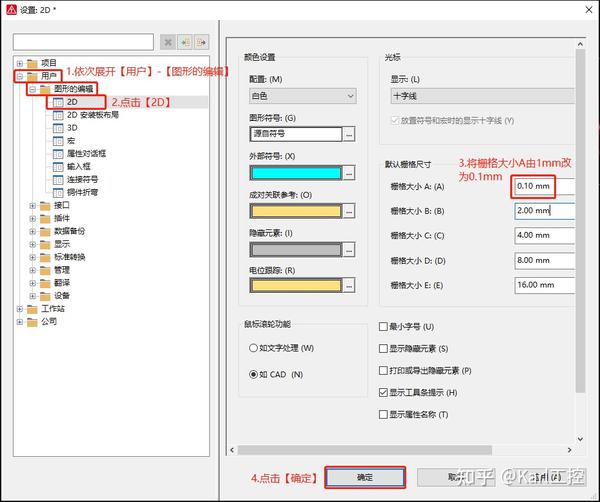Click the 栅格大小 E input field
Image resolution: width=600 pixels, height=502 pixels.
[545, 285]
